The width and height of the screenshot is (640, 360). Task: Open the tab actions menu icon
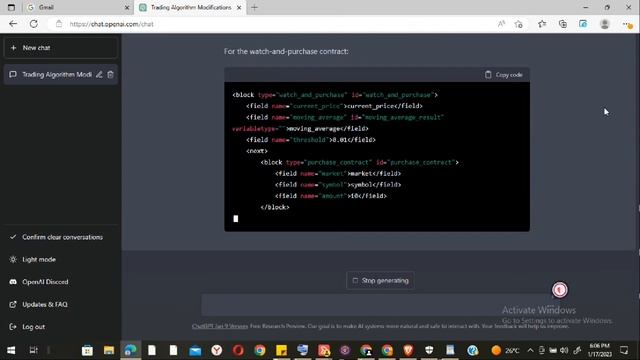(x=11, y=7)
